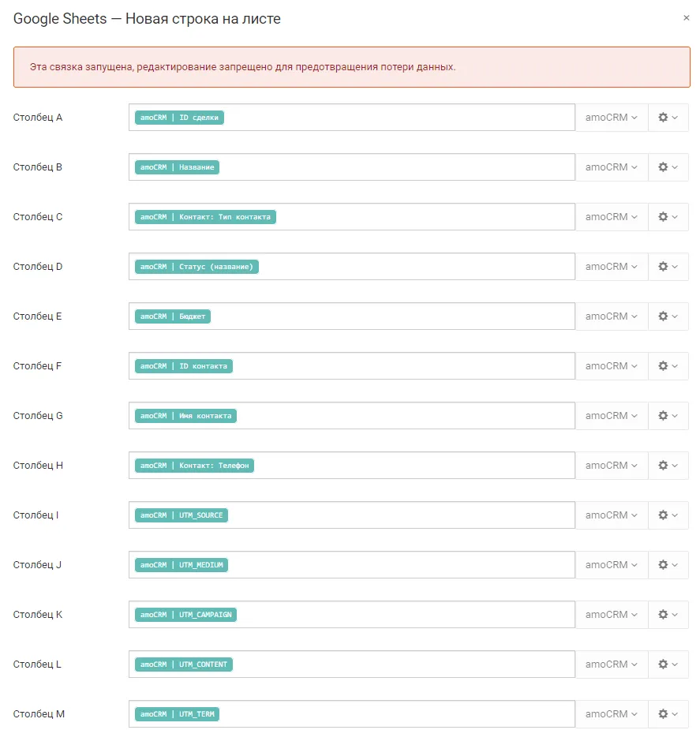Expand amoCRM dropdown for Столбец F
Viewport: 700px width, 730px height.
point(612,366)
